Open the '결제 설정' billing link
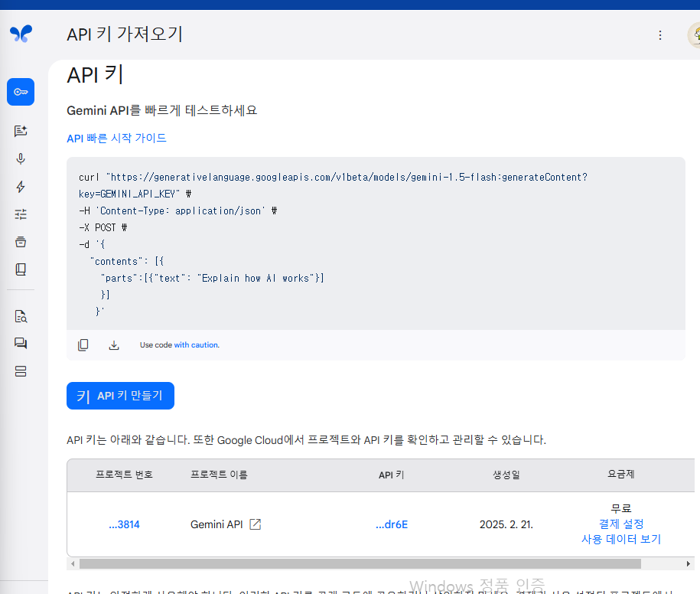The width and height of the screenshot is (700, 594). (x=621, y=524)
